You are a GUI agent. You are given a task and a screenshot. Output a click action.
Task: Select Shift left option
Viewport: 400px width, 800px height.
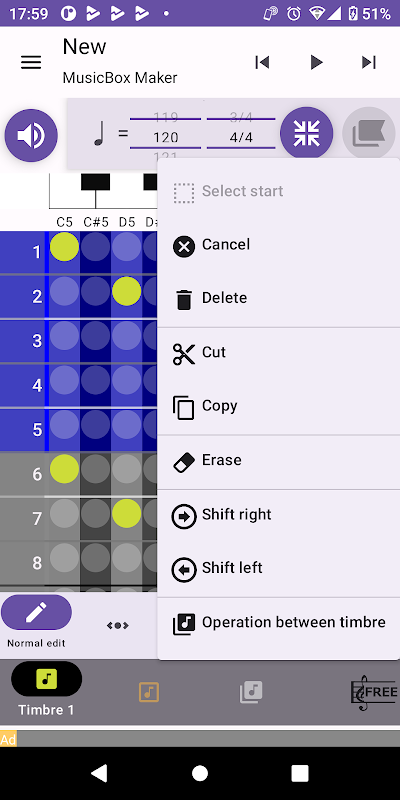click(279, 569)
